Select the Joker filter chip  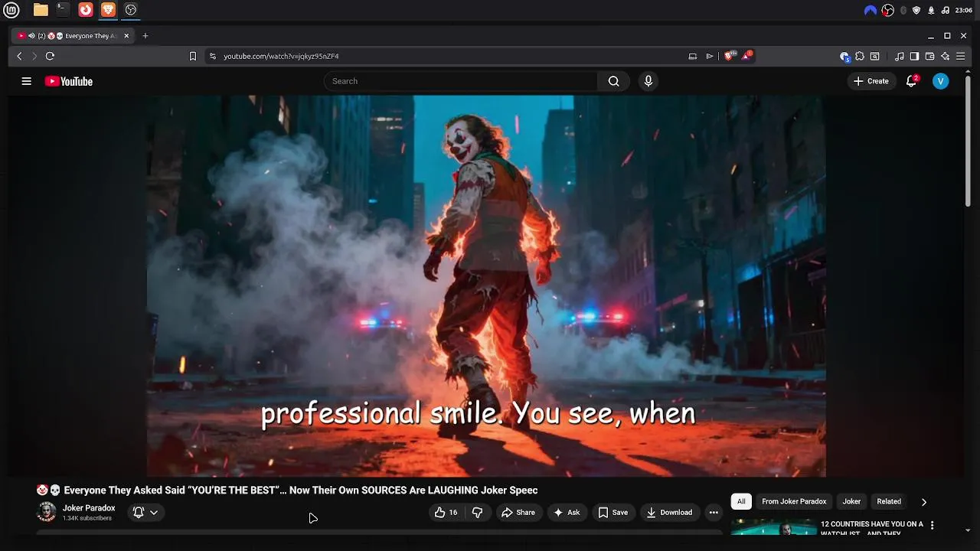(851, 502)
